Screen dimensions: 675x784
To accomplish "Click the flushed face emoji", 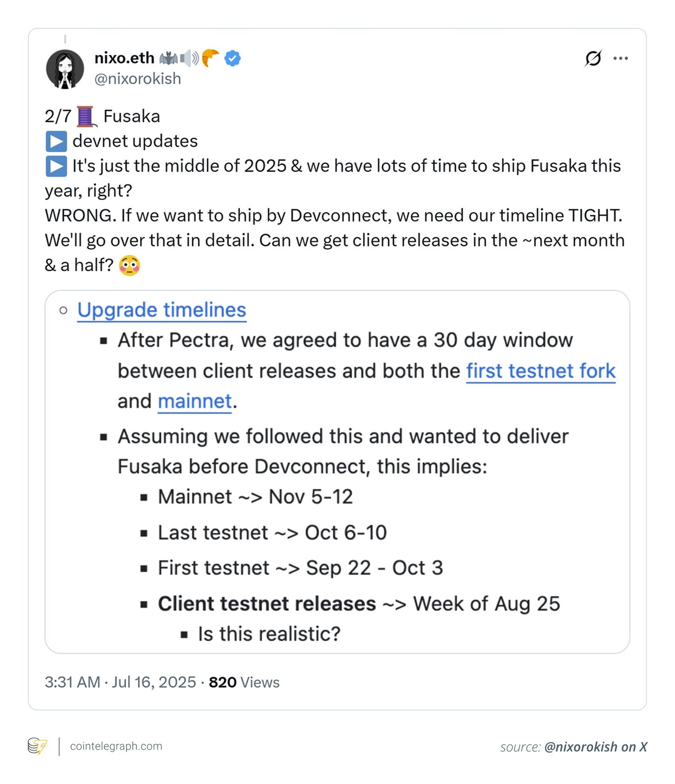I will point(129,266).
